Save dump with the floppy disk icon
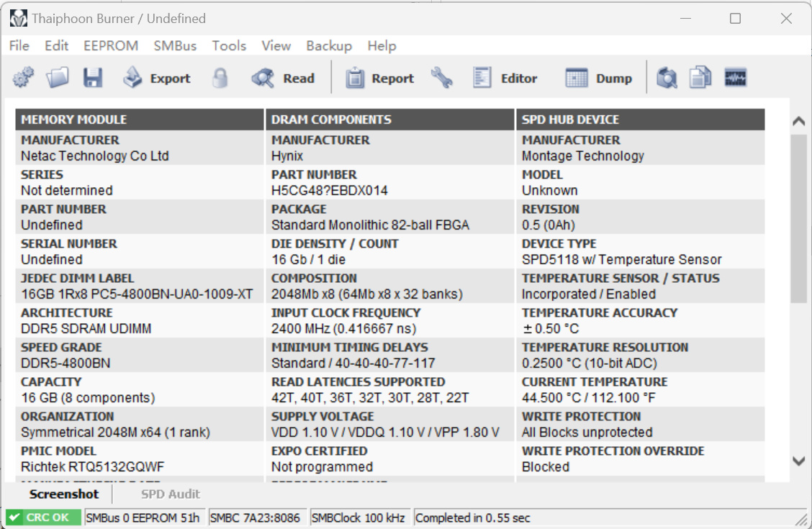The image size is (812, 529). (93, 78)
